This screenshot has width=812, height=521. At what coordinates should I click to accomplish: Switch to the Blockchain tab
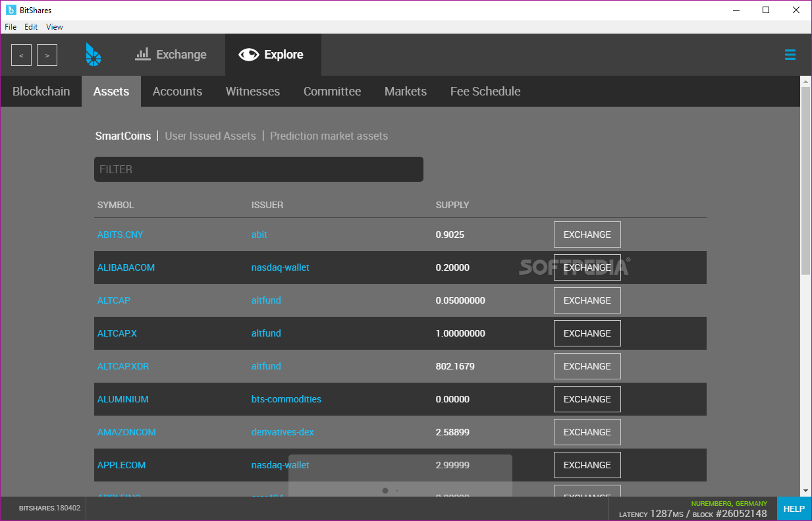[x=41, y=92]
